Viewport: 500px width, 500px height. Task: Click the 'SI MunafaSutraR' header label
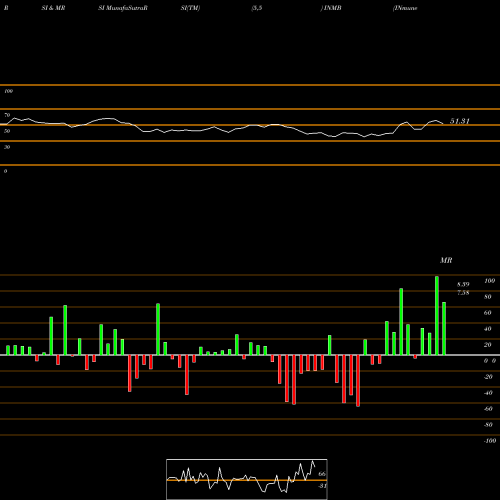tap(123, 8)
